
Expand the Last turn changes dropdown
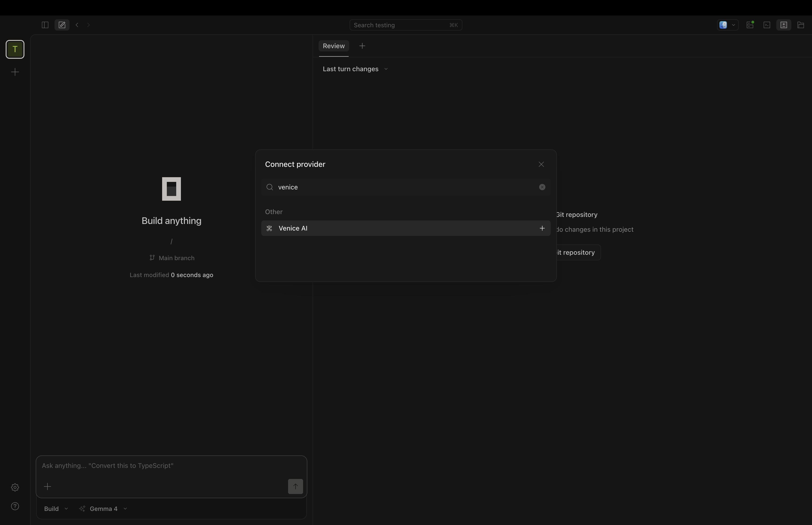[355, 69]
